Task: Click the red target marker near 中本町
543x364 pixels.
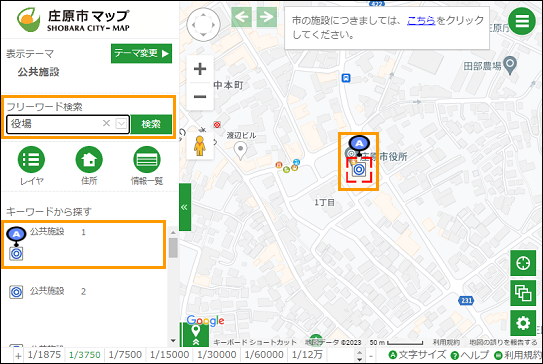Action: [x=217, y=125]
